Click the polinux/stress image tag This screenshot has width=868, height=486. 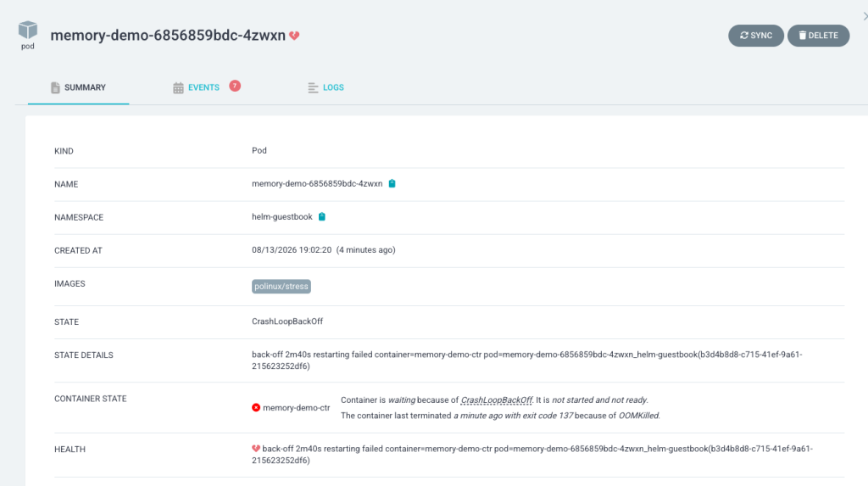pyautogui.click(x=281, y=287)
